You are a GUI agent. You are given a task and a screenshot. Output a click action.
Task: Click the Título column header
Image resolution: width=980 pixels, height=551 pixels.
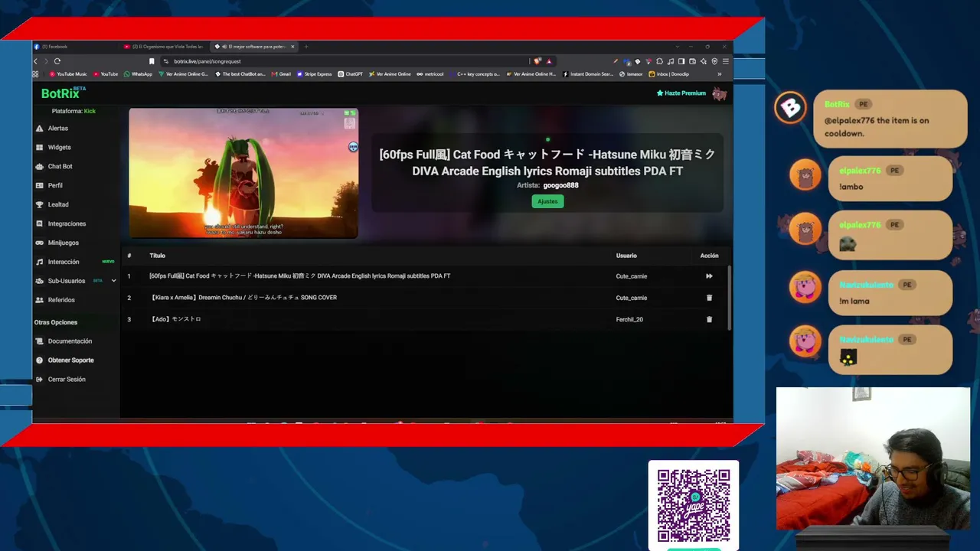(x=157, y=256)
